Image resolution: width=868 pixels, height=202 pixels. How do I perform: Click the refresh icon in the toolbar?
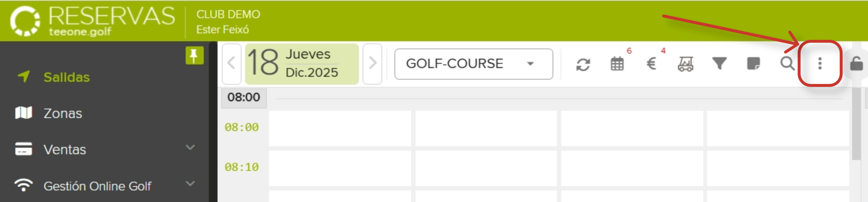583,65
